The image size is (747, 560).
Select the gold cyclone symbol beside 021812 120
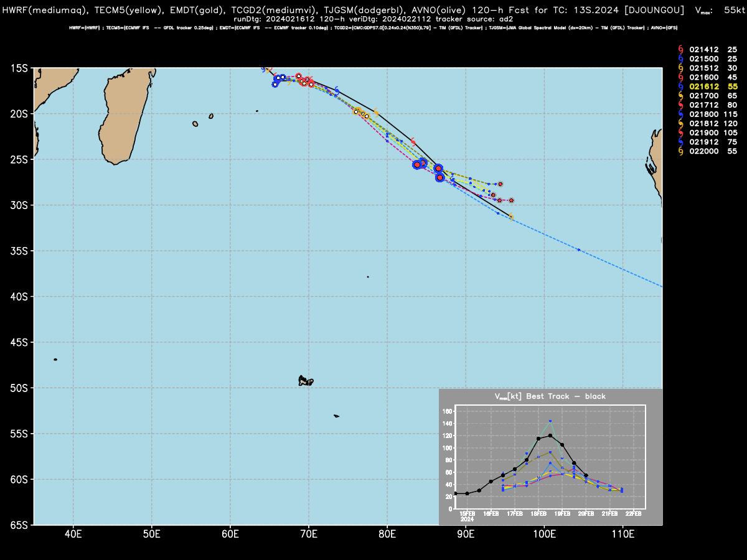point(680,123)
